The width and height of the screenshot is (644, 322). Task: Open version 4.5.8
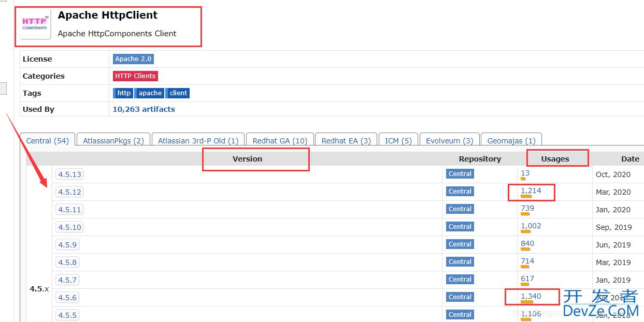pos(67,262)
